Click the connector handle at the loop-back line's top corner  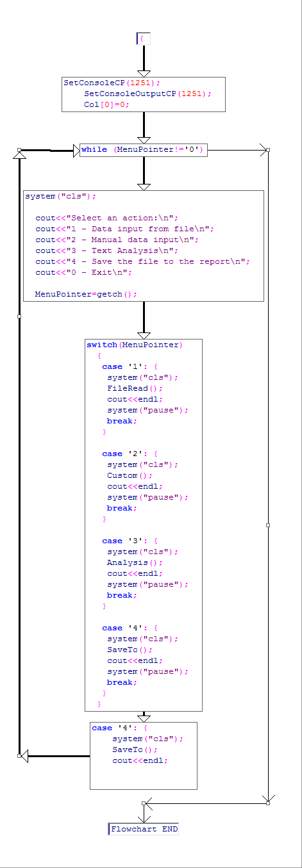[x=19, y=151]
